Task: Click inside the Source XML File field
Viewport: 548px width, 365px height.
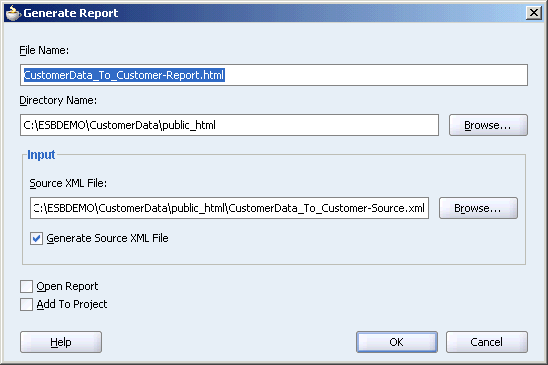Action: pos(229,208)
